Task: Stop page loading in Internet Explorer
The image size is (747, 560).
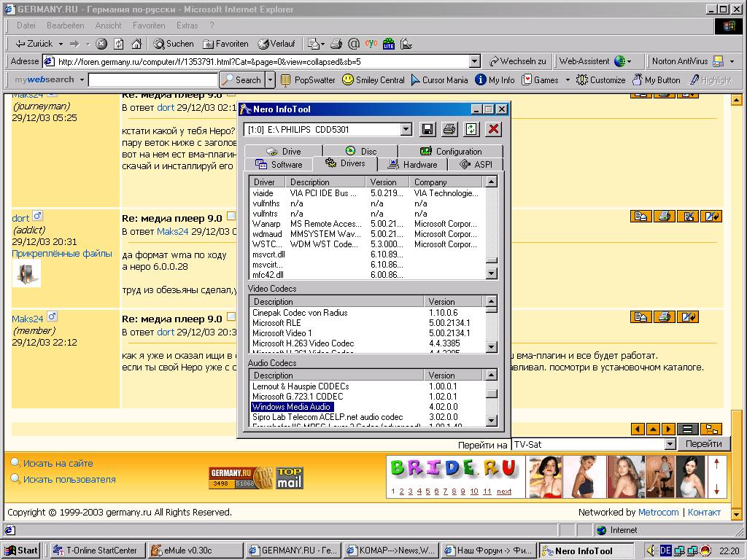Action: point(101,44)
